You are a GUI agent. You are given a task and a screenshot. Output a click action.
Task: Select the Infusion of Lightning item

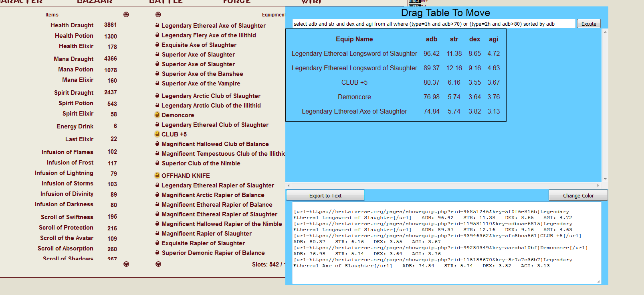[64, 173]
